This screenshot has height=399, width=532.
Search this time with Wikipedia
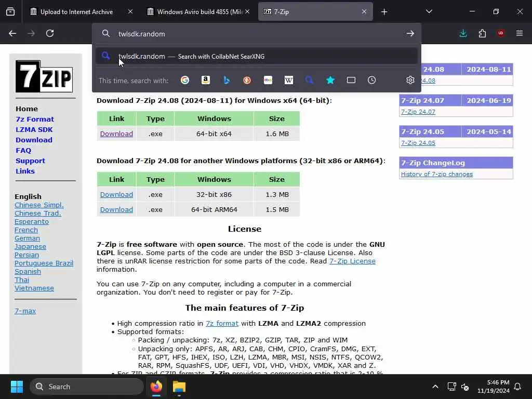coord(289,80)
